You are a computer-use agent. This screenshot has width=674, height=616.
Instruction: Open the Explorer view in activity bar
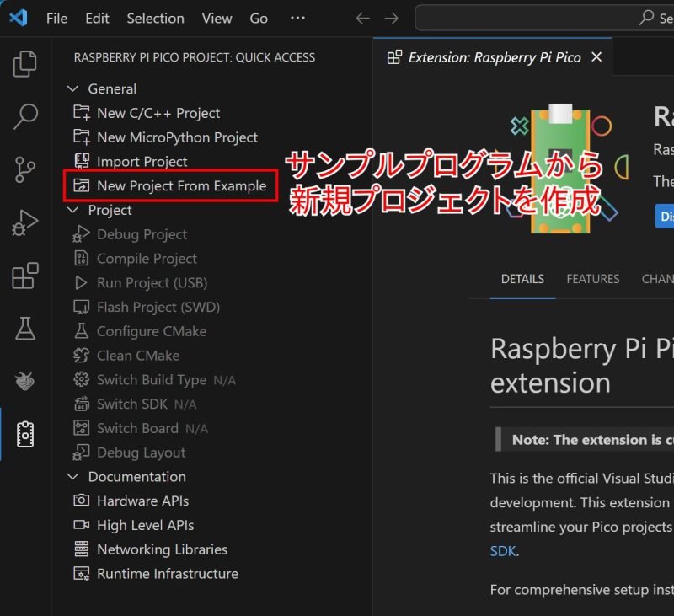click(25, 64)
